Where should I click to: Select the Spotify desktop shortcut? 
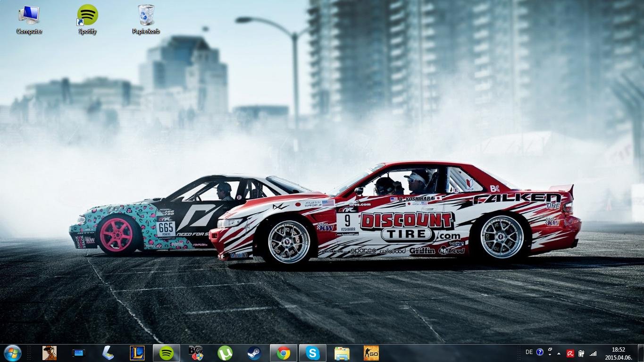click(87, 19)
